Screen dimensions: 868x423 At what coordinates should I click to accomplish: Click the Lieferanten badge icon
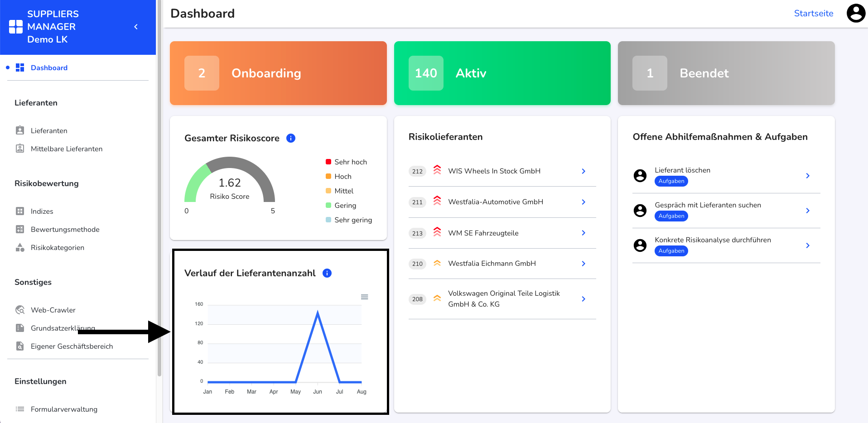pos(20,130)
